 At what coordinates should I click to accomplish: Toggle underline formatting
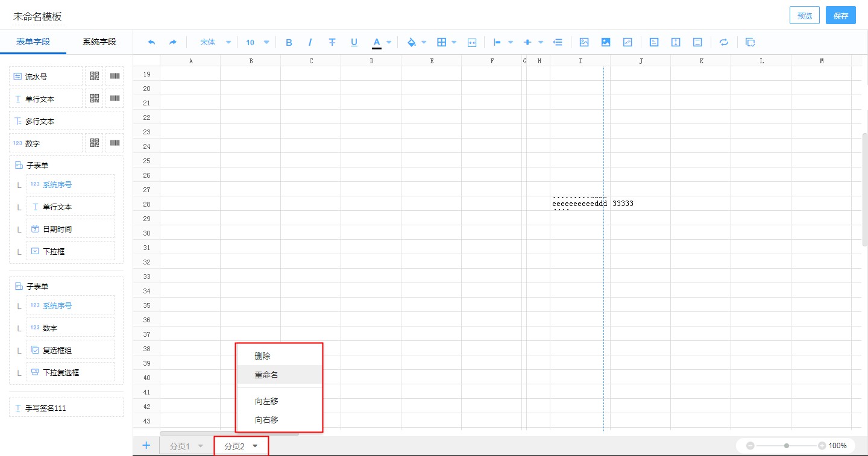[354, 42]
